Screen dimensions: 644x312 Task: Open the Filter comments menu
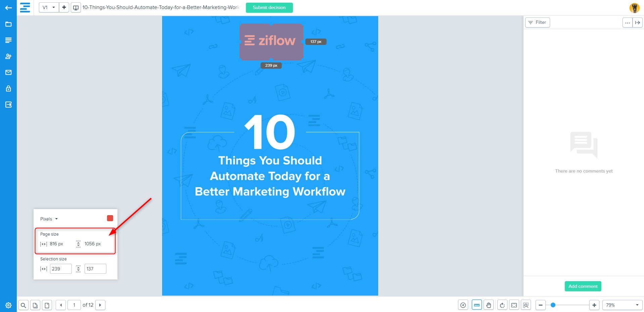537,22
